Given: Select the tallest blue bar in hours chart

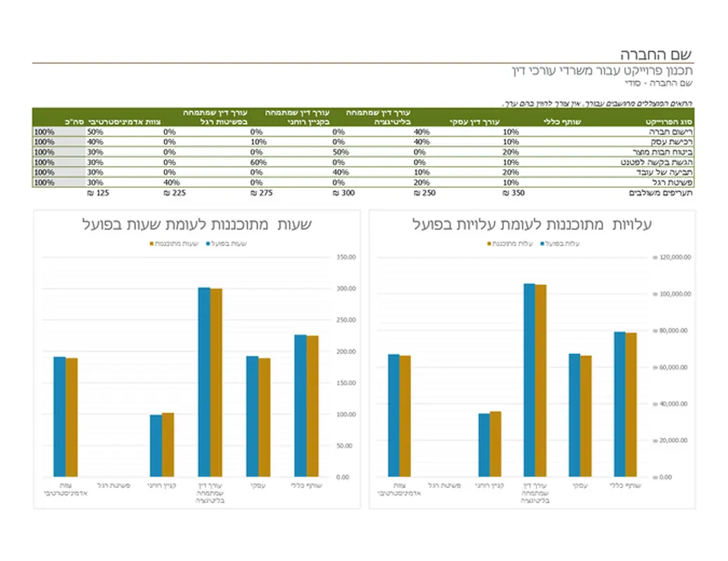Looking at the screenshot, I should (204, 382).
